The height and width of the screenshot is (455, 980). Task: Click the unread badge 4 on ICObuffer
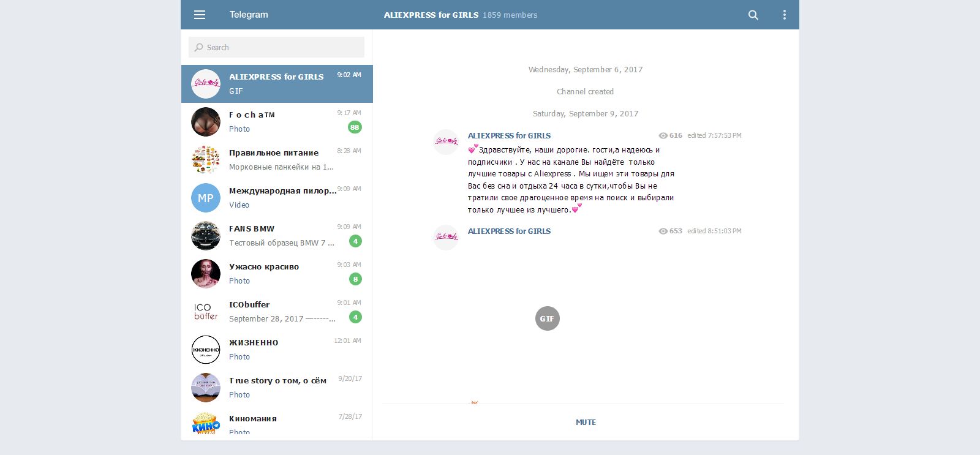355,317
